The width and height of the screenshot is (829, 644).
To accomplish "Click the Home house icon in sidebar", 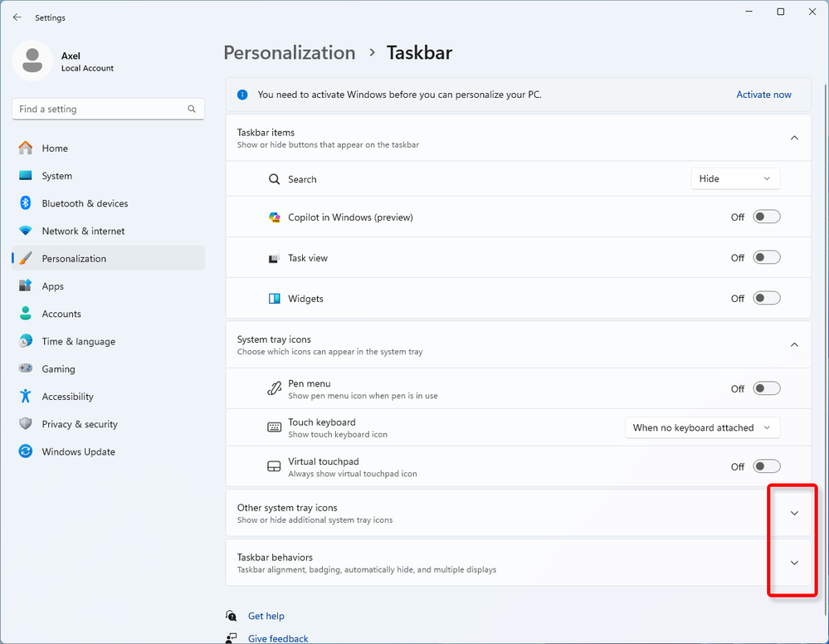I will (26, 148).
